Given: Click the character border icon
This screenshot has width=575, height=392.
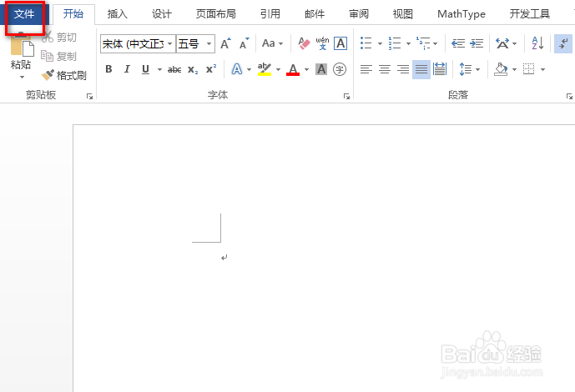Looking at the screenshot, I should pyautogui.click(x=340, y=43).
